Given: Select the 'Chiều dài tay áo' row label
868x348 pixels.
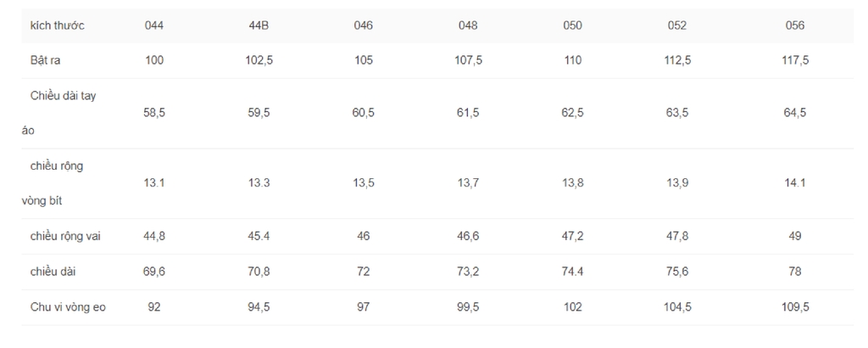Looking at the screenshot, I should pos(58,113).
